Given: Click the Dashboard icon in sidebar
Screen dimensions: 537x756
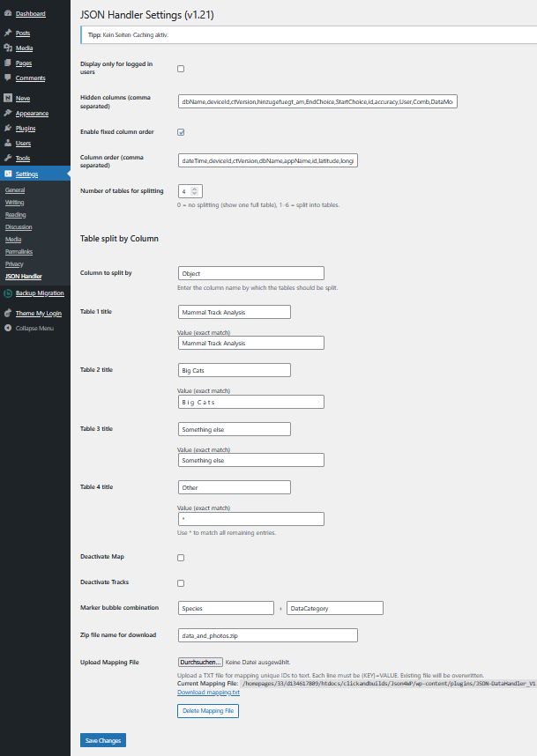Looking at the screenshot, I should 8,14.
